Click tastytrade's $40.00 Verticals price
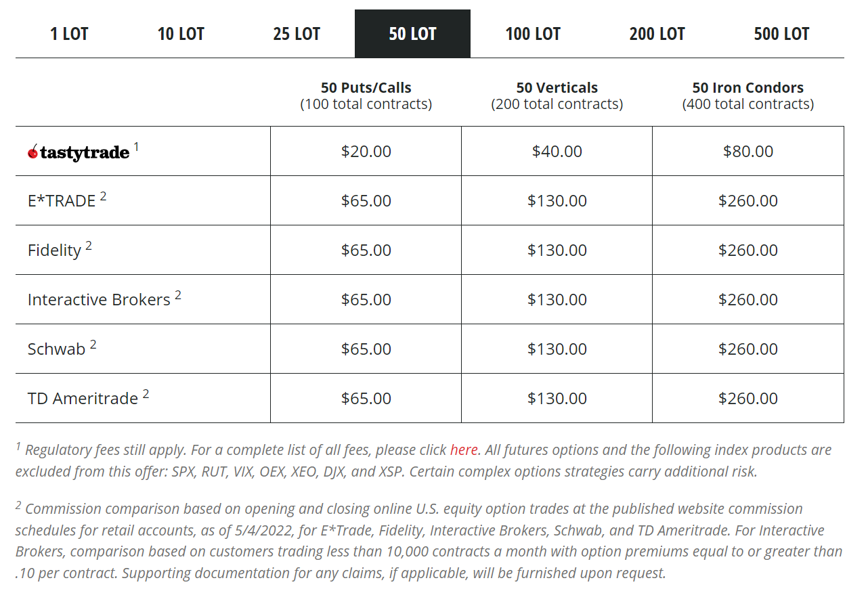Screen dimensions: 868x591 (x=557, y=151)
